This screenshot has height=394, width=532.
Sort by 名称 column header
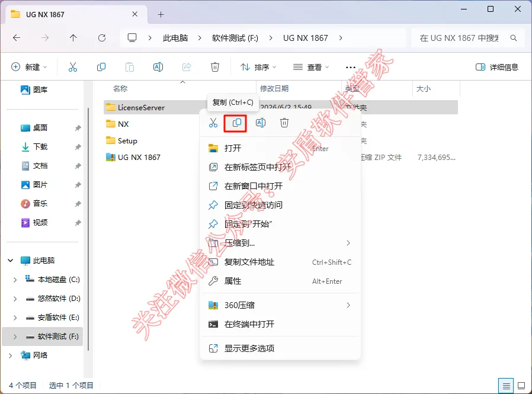(x=120, y=88)
